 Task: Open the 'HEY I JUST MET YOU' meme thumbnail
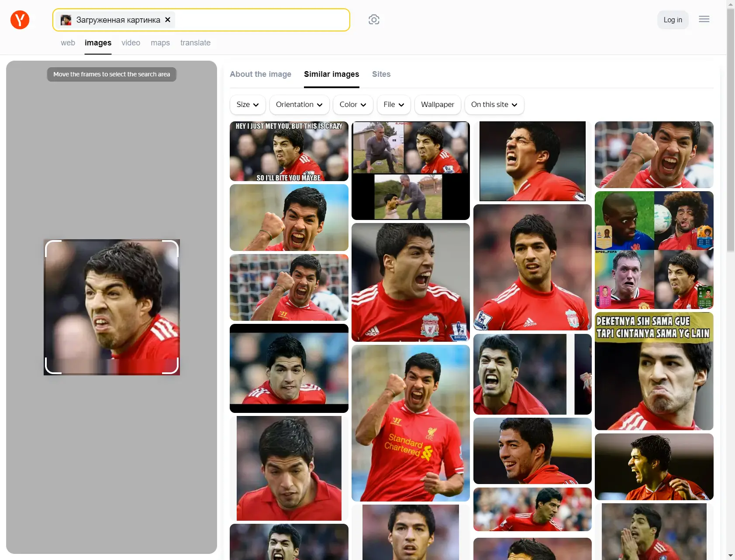click(289, 151)
